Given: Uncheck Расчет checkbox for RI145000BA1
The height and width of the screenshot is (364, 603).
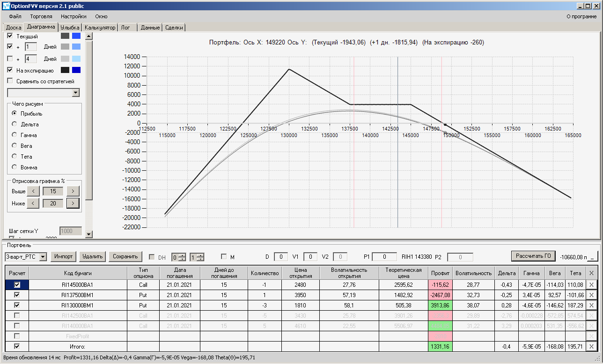Looking at the screenshot, I should point(17,284).
